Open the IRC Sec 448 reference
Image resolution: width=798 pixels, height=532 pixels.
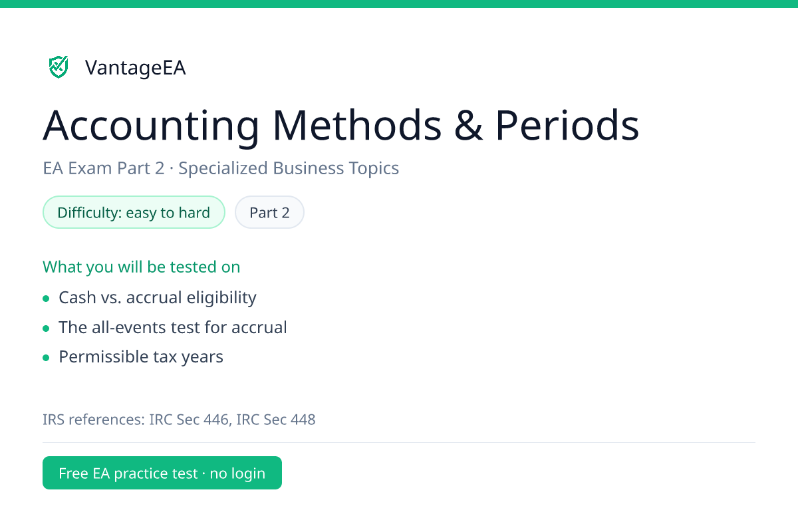click(276, 420)
